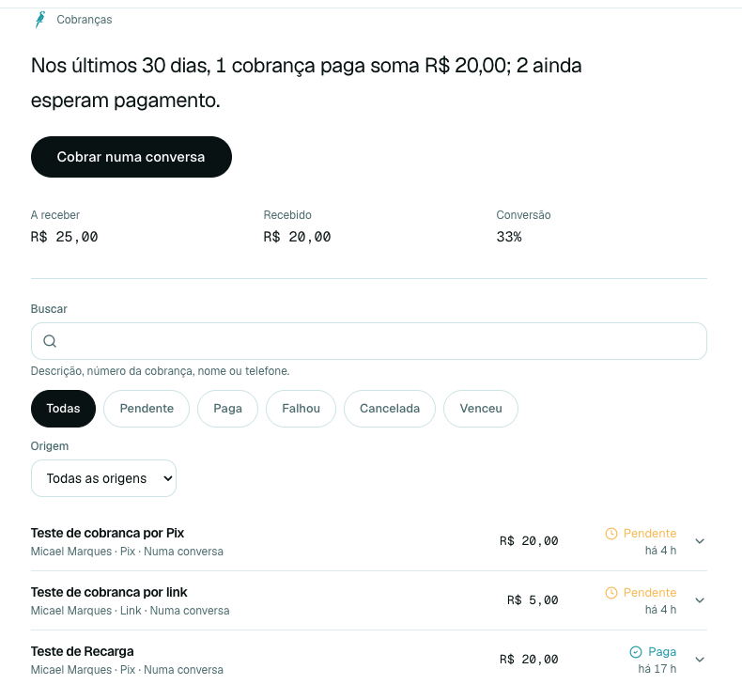Click the clock icon on the link row
742x700 pixels.
[x=611, y=593]
